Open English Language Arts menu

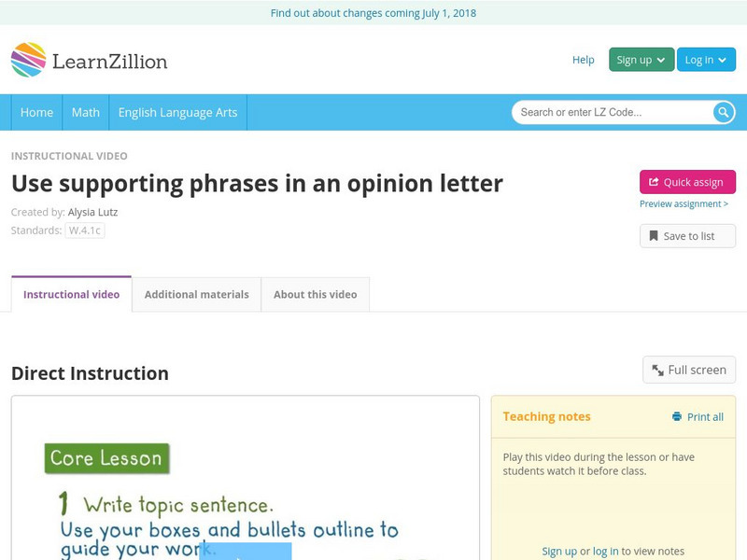(x=177, y=112)
